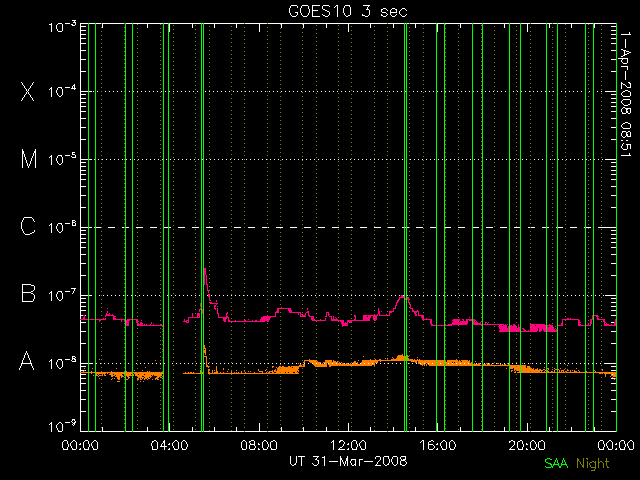Screen dimensions: 640x480
Task: Click the 10^-7 y-axis value
Action: pos(62,295)
